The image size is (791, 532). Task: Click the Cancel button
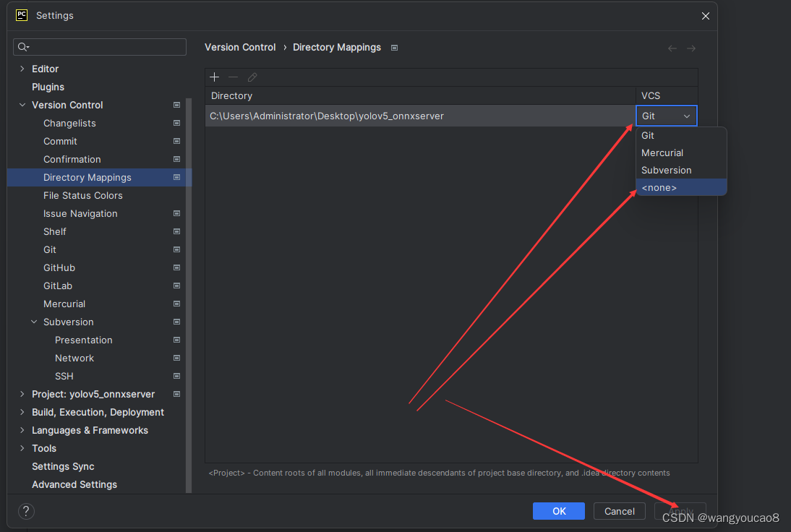coord(619,511)
